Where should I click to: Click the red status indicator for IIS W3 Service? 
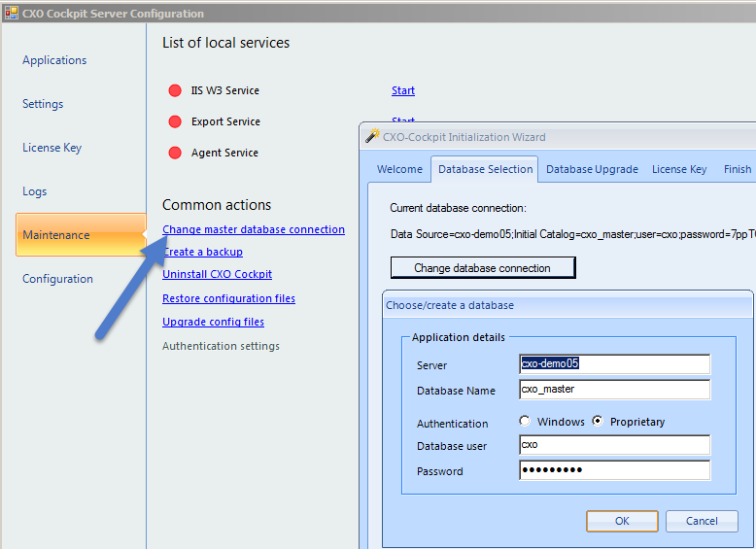click(175, 90)
